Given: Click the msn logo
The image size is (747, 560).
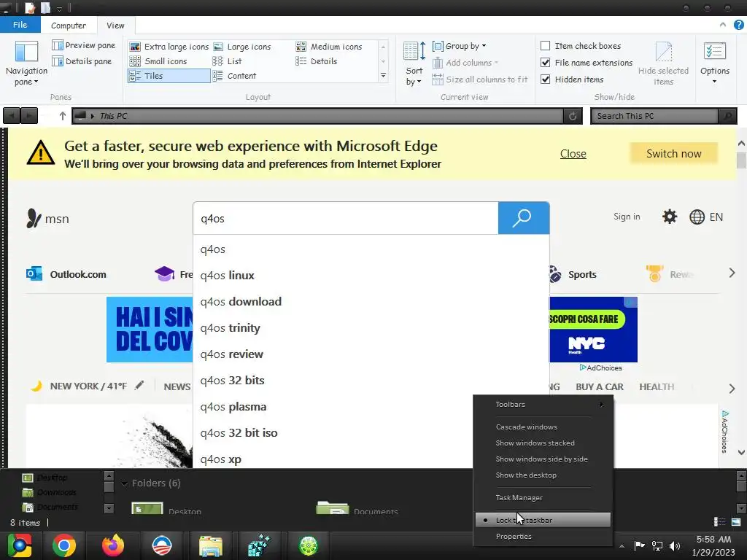Looking at the screenshot, I should (47, 219).
